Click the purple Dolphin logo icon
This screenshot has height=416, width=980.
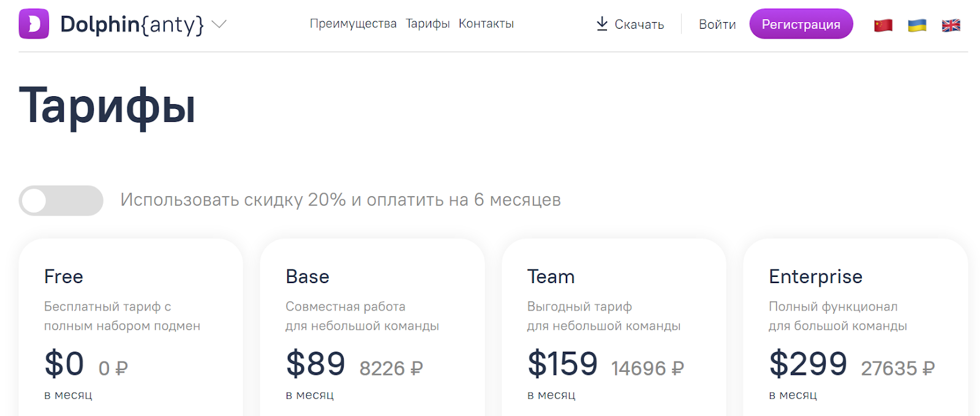[34, 24]
